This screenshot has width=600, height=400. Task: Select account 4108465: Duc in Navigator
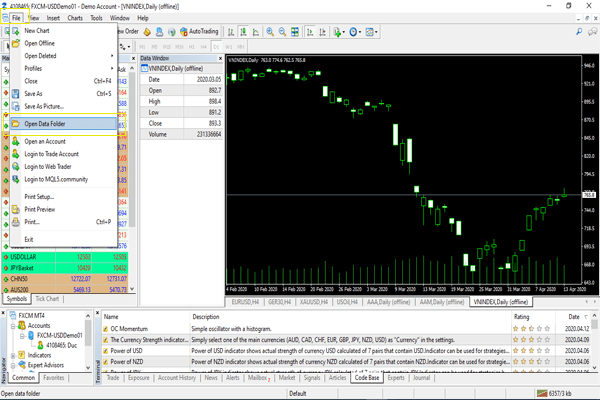click(x=57, y=345)
